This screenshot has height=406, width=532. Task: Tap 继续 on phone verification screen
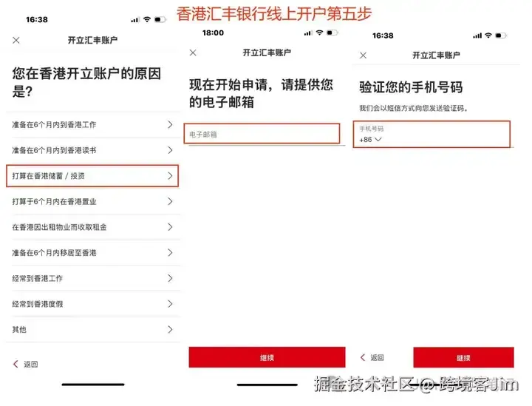(463, 357)
